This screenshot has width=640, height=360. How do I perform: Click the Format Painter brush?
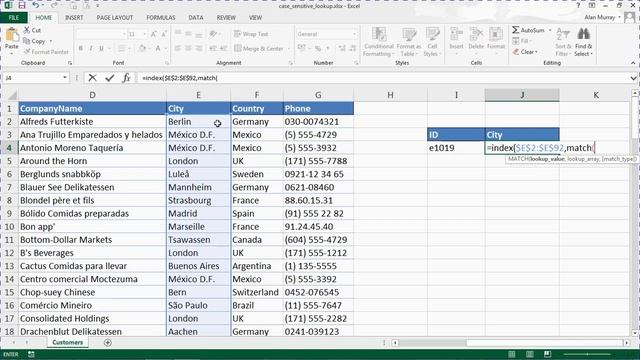(27, 52)
